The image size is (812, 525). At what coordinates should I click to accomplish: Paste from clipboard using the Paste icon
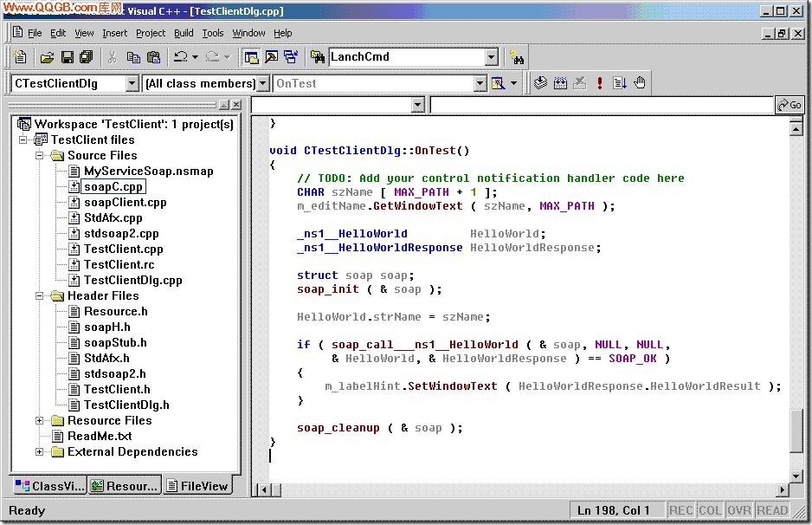click(x=154, y=57)
